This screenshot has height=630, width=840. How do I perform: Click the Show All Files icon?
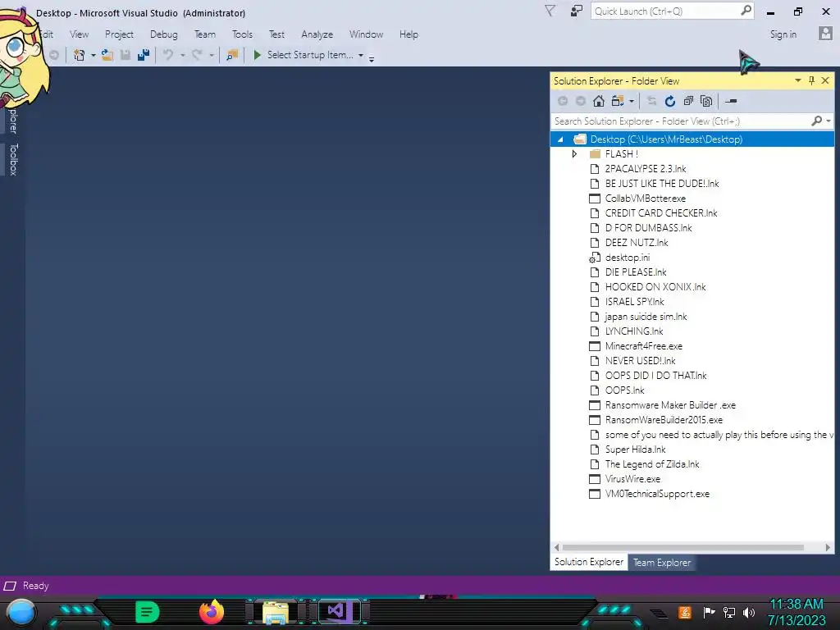706,101
